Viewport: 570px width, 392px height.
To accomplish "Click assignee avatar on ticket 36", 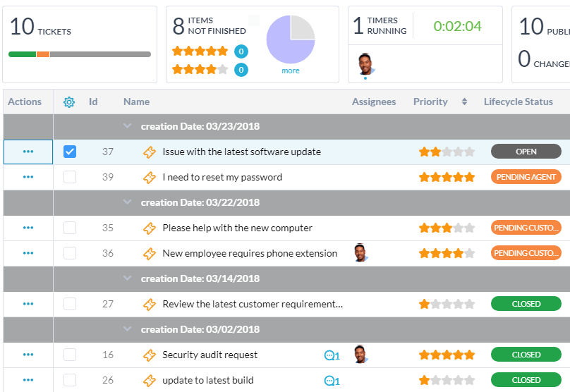I will pos(360,252).
